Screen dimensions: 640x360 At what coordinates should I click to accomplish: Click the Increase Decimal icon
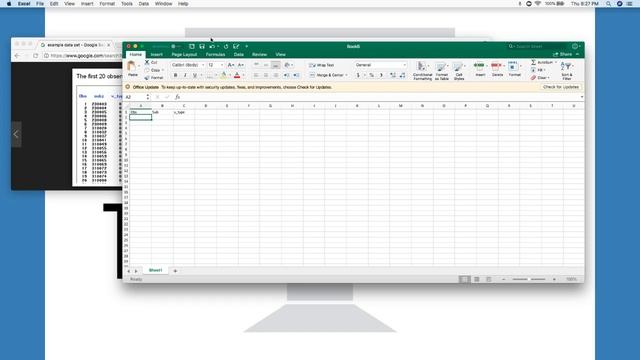click(393, 75)
